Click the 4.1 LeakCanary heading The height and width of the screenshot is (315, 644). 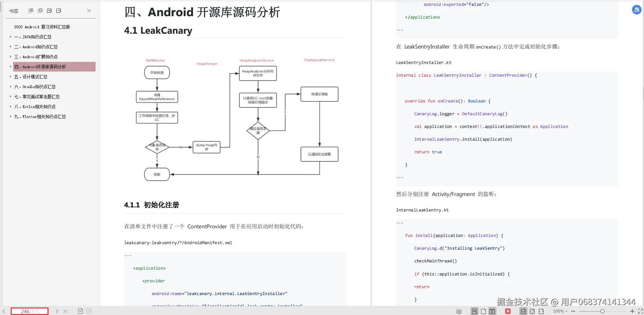(158, 31)
